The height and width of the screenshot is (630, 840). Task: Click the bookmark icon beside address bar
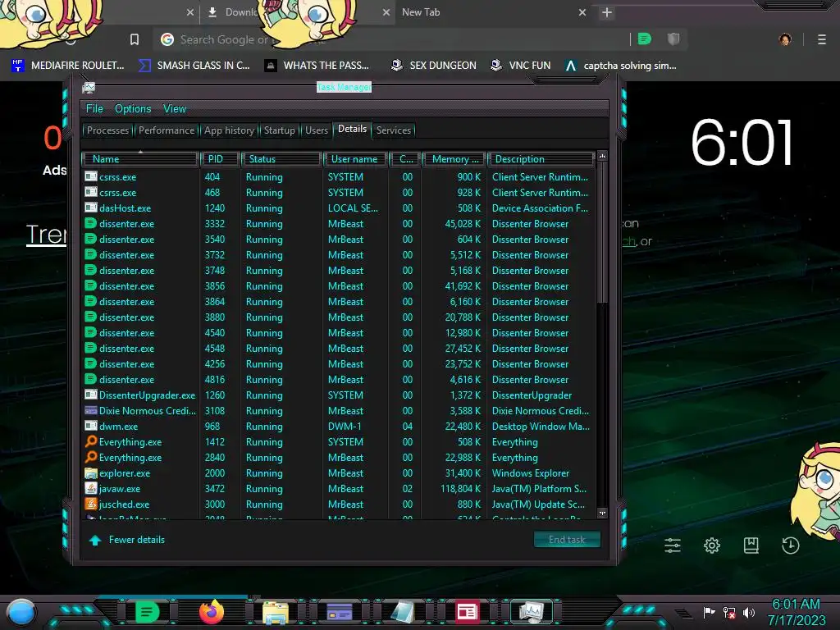(135, 39)
